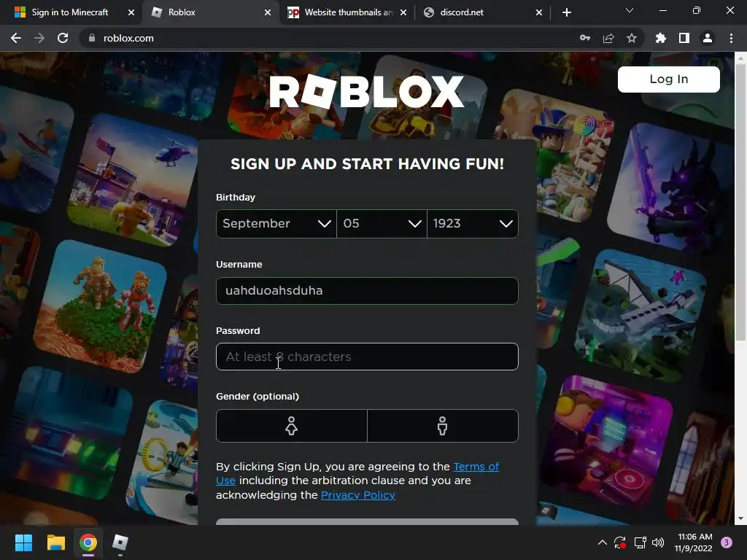Screen dimensions: 747x560
Task: Click the share page icon
Action: tap(608, 38)
